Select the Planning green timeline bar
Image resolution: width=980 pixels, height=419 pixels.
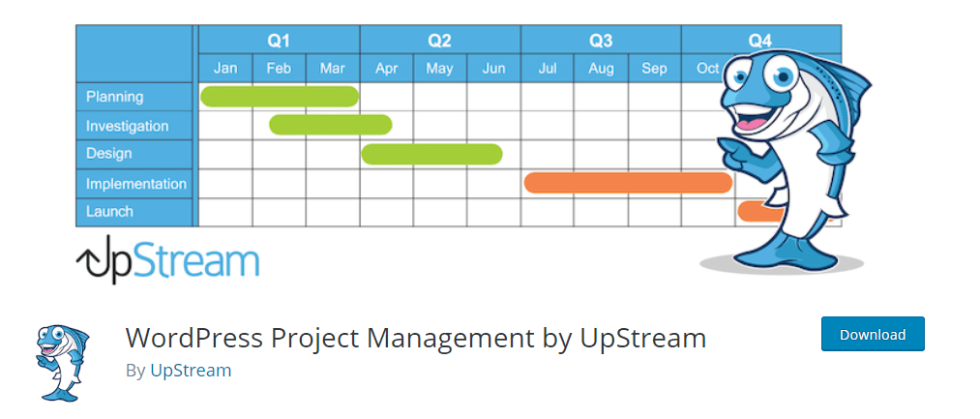coord(280,97)
